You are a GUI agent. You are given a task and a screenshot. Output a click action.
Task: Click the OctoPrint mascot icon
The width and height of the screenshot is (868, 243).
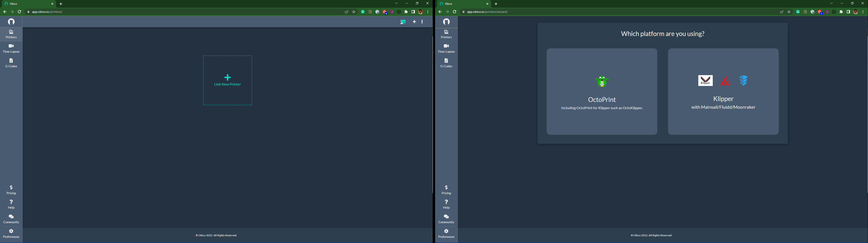point(602,81)
